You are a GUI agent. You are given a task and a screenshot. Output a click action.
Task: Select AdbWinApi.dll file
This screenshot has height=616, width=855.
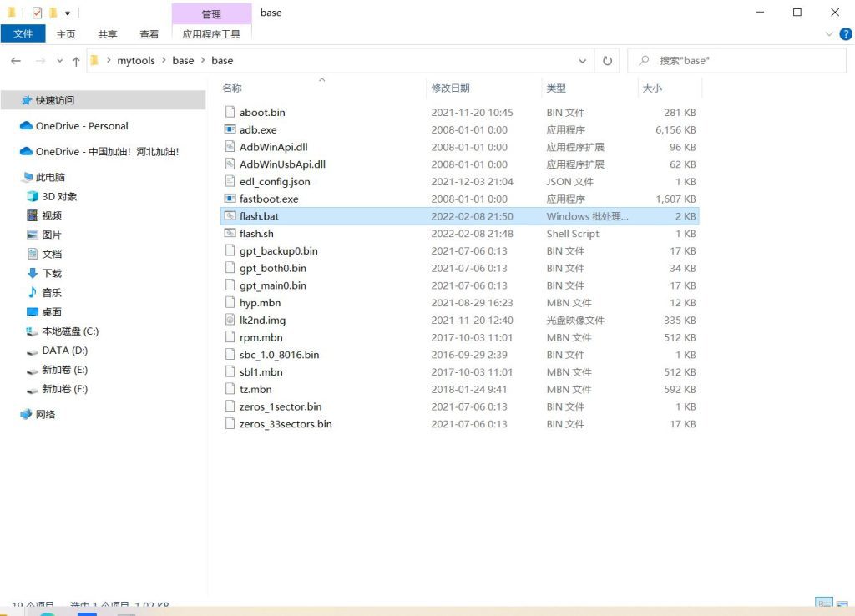pyautogui.click(x=274, y=147)
